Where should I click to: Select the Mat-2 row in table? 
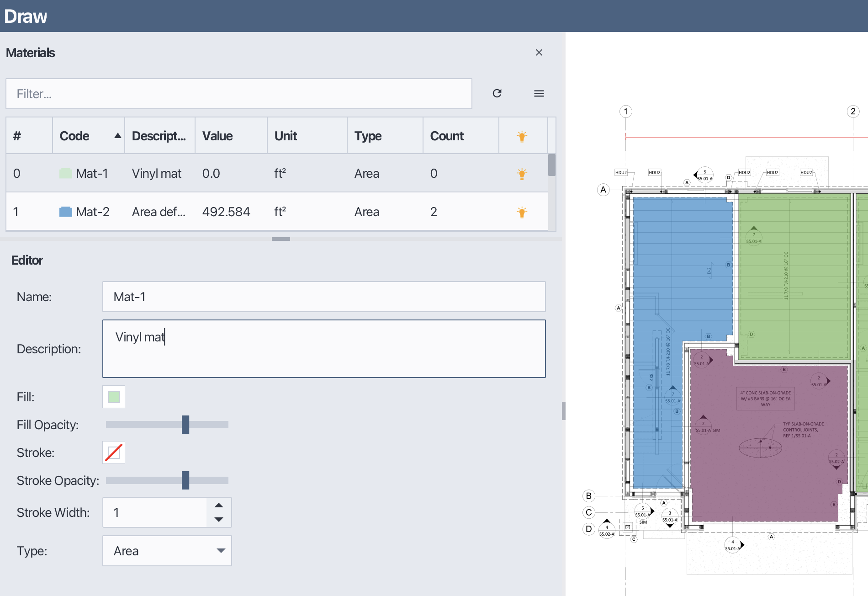tap(274, 212)
